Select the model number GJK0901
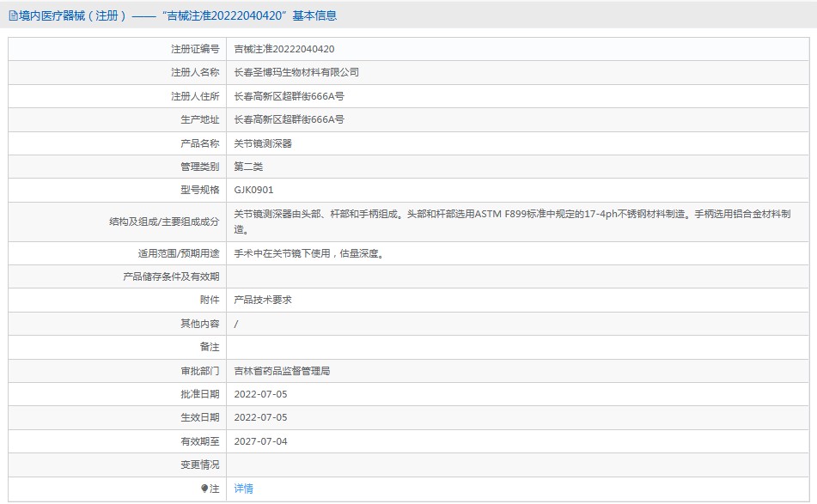This screenshot has width=817, height=504. pyautogui.click(x=252, y=190)
